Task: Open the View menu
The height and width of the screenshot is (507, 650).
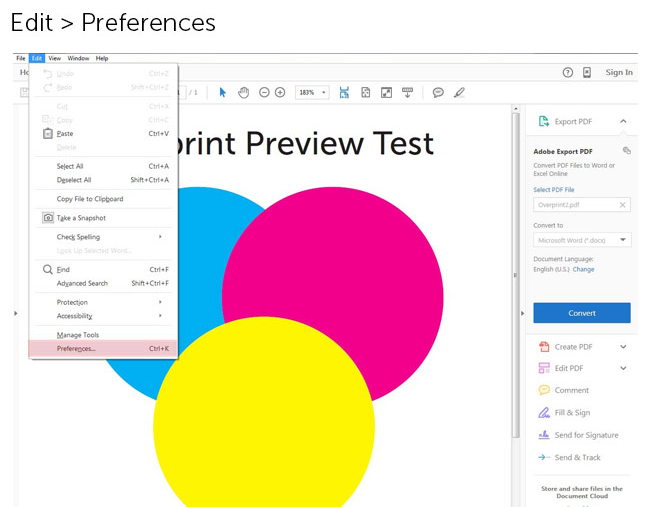Action: click(x=54, y=58)
